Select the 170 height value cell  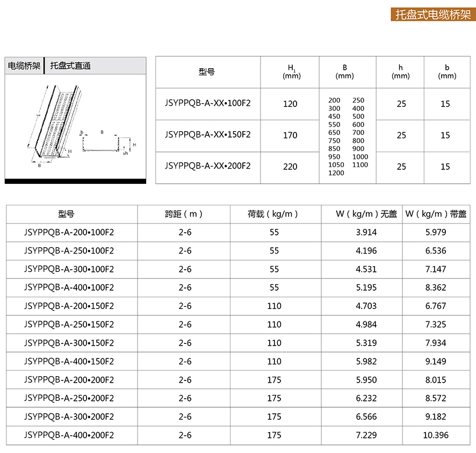point(290,135)
